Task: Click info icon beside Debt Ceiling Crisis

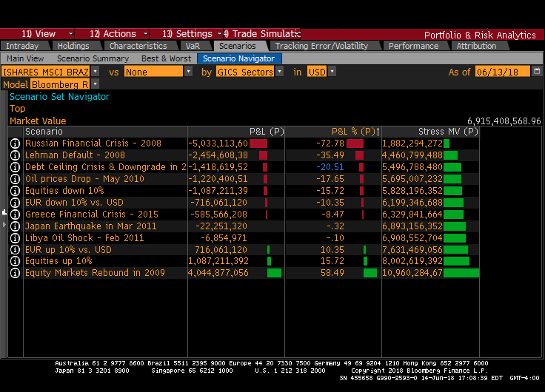Action: [15, 167]
